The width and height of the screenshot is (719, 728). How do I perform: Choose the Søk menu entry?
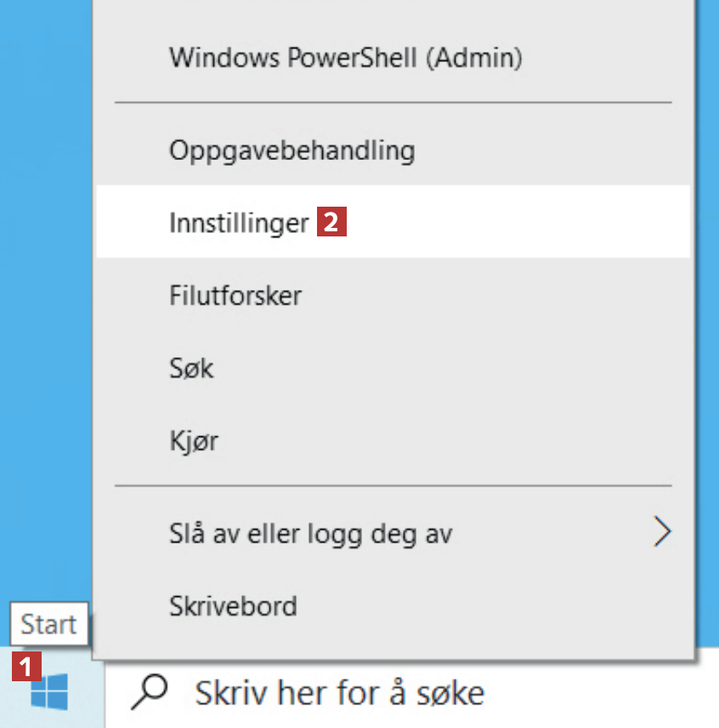(x=191, y=368)
